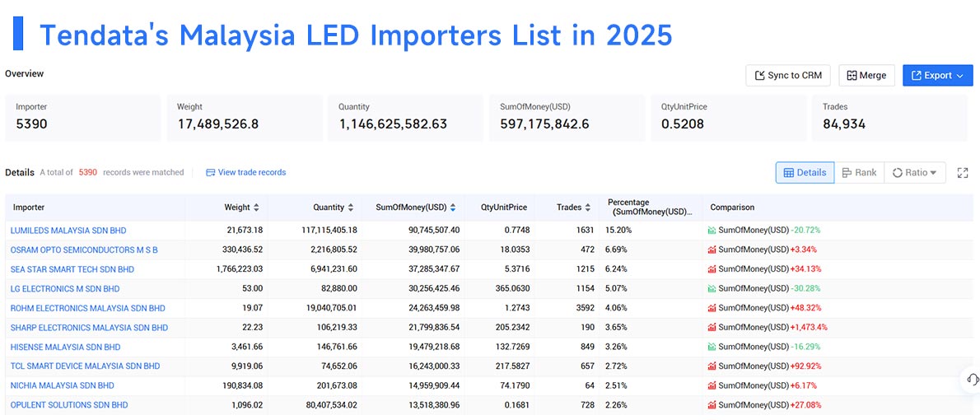The image size is (980, 420).
Task: Open NICHIA MALAYSIA SDN BHD link
Action: coord(63,385)
